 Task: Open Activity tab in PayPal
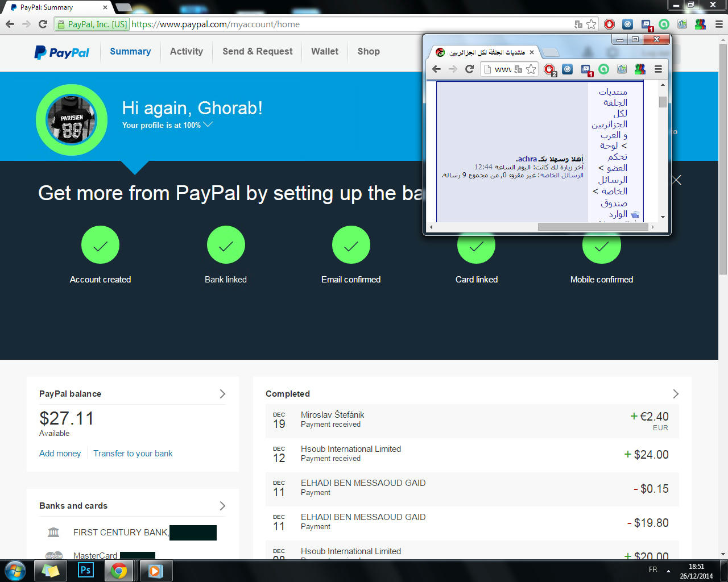coord(187,52)
